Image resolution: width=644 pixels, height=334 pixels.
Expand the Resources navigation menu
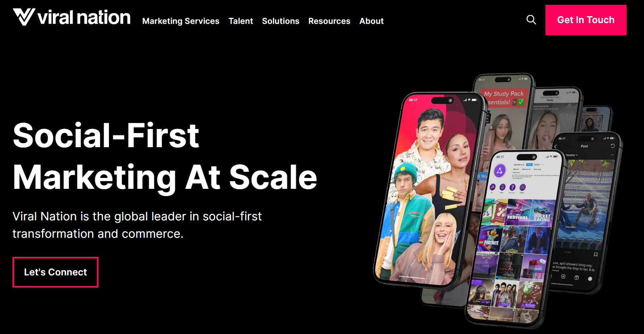(x=329, y=21)
